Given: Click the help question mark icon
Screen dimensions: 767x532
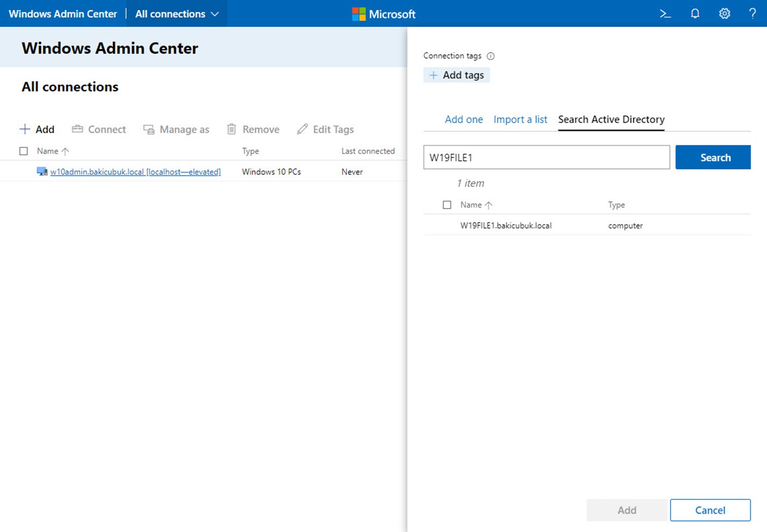Looking at the screenshot, I should click(x=752, y=14).
